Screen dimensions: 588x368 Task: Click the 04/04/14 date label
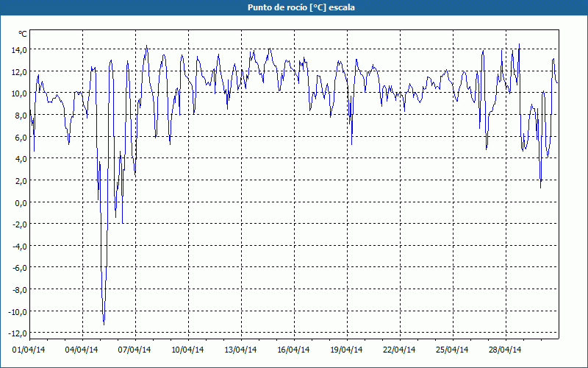(x=82, y=350)
